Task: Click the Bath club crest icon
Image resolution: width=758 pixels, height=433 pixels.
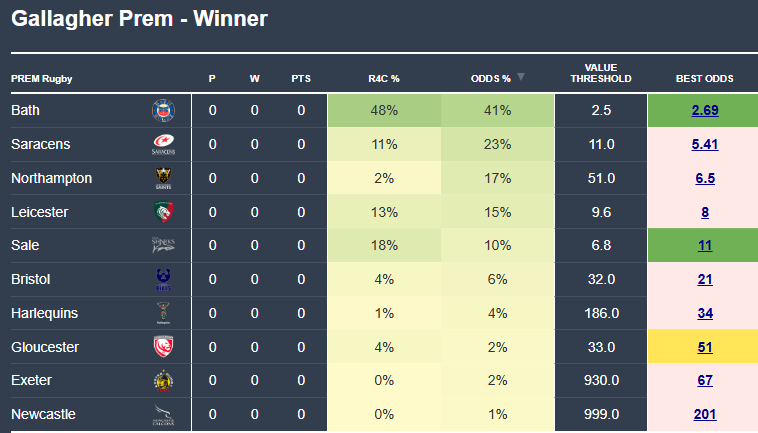Action: pos(163,111)
